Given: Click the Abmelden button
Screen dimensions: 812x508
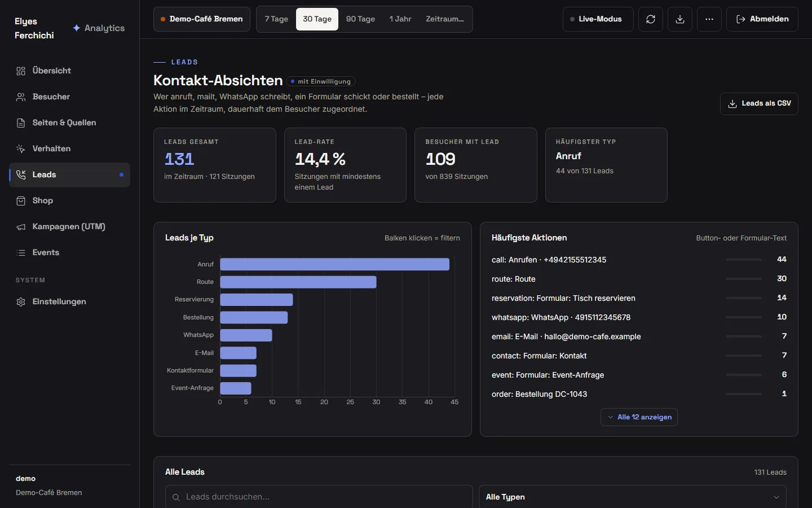Looking at the screenshot, I should (x=762, y=19).
